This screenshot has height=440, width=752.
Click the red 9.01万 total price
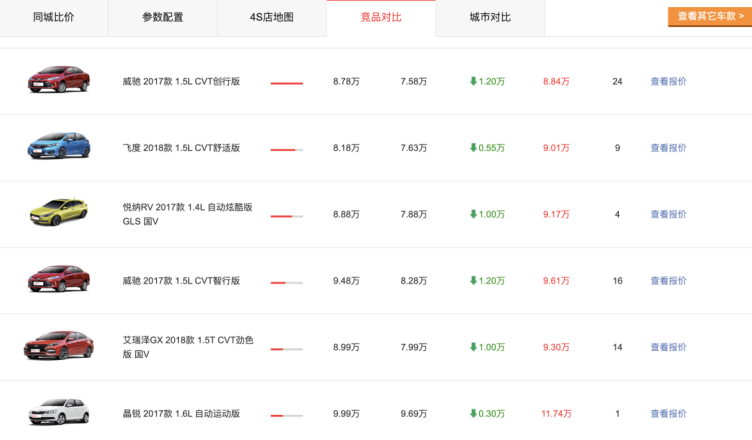556,148
